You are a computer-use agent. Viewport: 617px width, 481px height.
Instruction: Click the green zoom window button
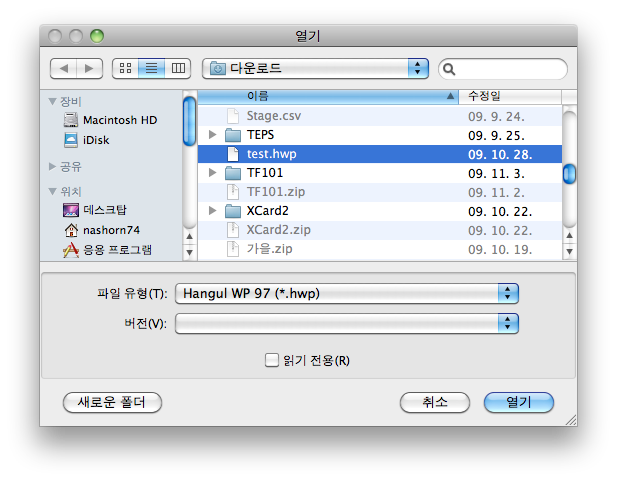click(97, 36)
